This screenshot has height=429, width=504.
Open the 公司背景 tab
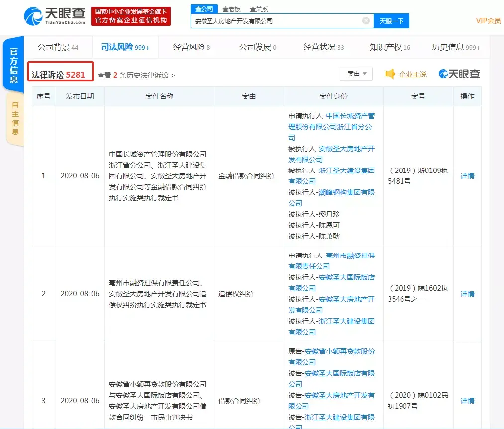pos(58,47)
